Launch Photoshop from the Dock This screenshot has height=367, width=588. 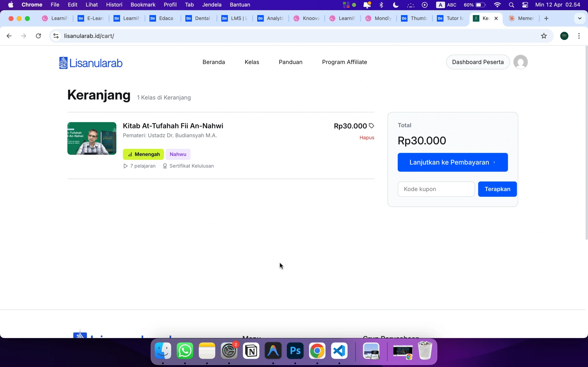point(294,351)
